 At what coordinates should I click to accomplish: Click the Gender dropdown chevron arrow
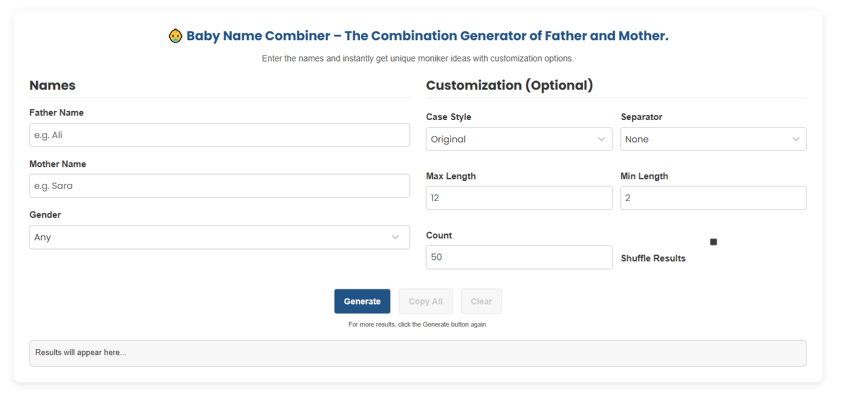click(396, 237)
